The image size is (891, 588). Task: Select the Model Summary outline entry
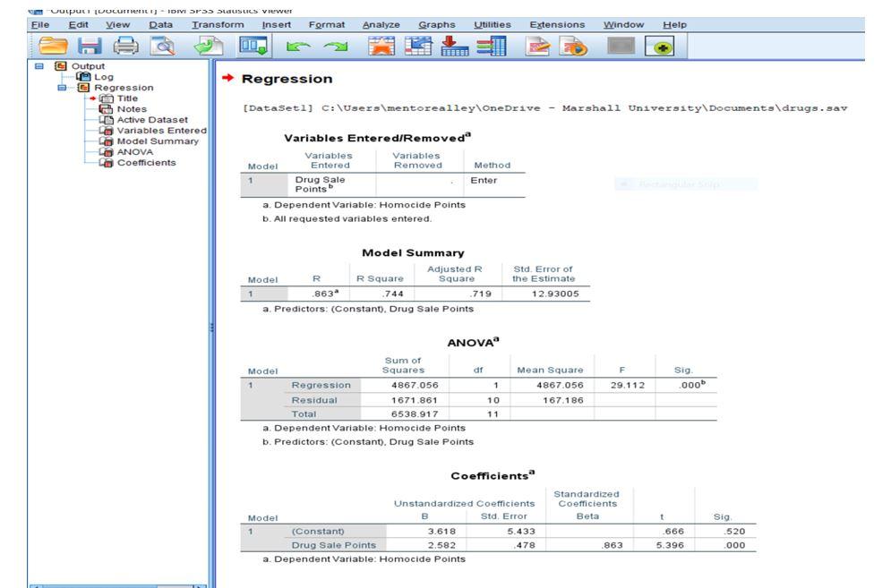(x=159, y=141)
